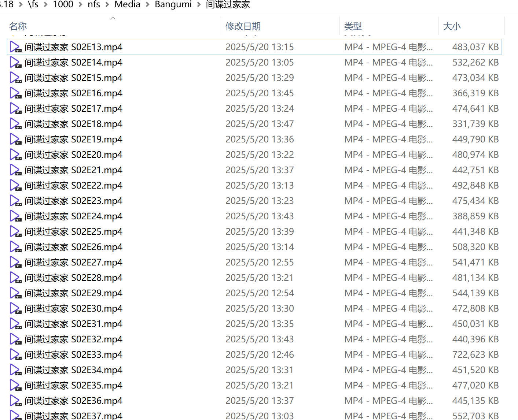The height and width of the screenshot is (420, 518).
Task: Click the MP4 icon of S02E32.mp4
Action: coord(15,339)
